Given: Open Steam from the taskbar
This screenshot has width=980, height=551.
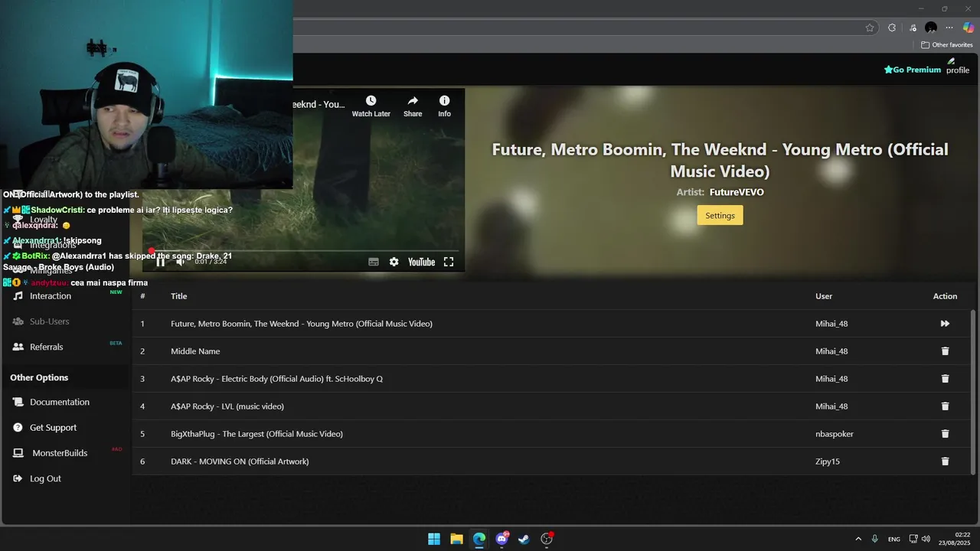Looking at the screenshot, I should point(524,539).
